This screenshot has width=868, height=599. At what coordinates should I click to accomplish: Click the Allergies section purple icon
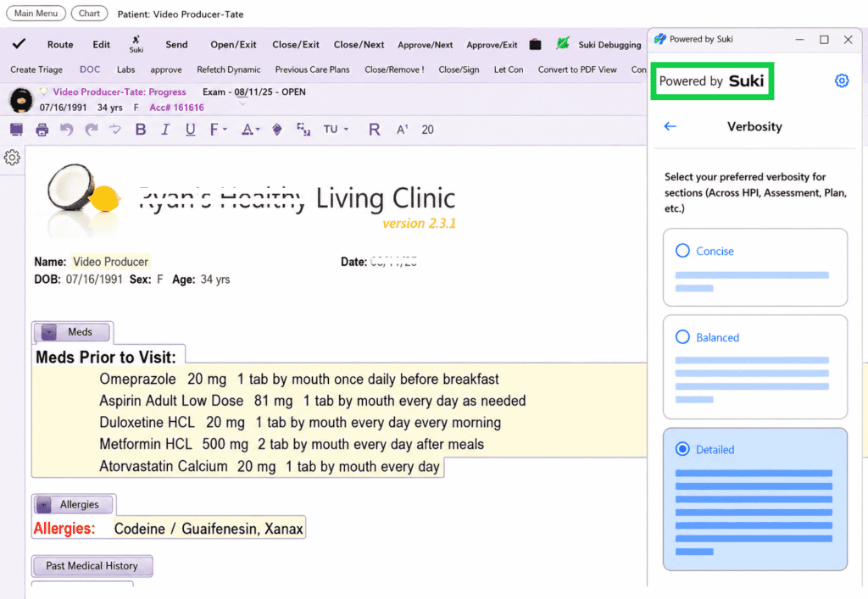pos(43,504)
